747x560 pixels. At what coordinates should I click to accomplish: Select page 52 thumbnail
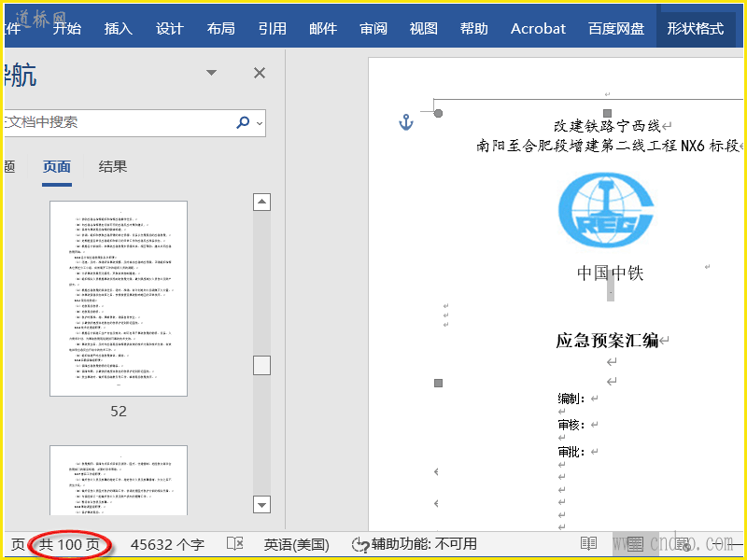click(x=119, y=299)
